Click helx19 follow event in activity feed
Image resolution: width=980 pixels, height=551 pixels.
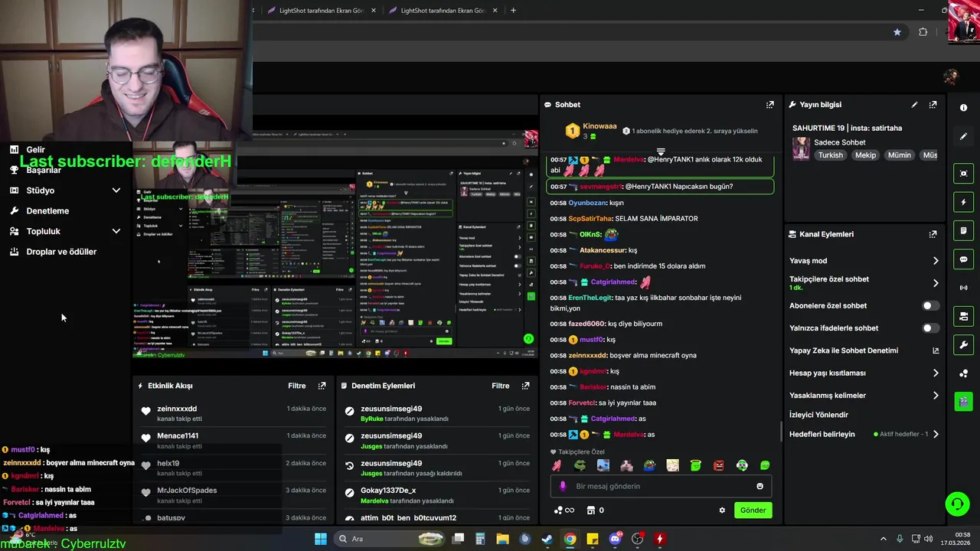pyautogui.click(x=233, y=468)
